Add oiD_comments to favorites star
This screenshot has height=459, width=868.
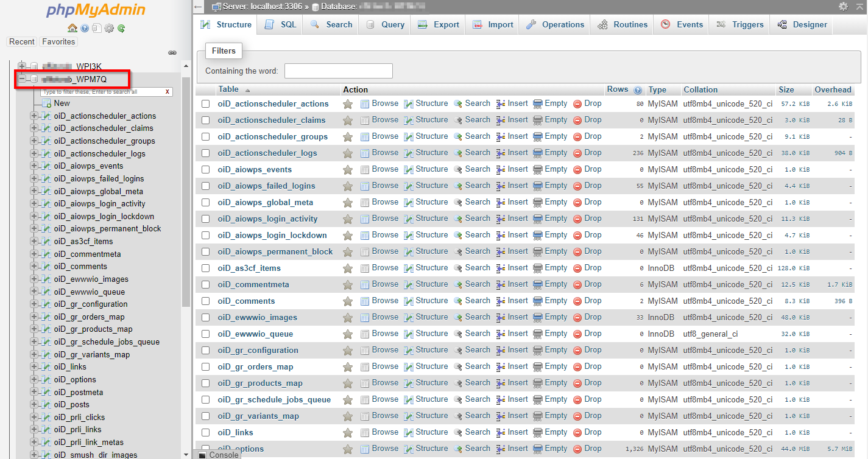(348, 301)
